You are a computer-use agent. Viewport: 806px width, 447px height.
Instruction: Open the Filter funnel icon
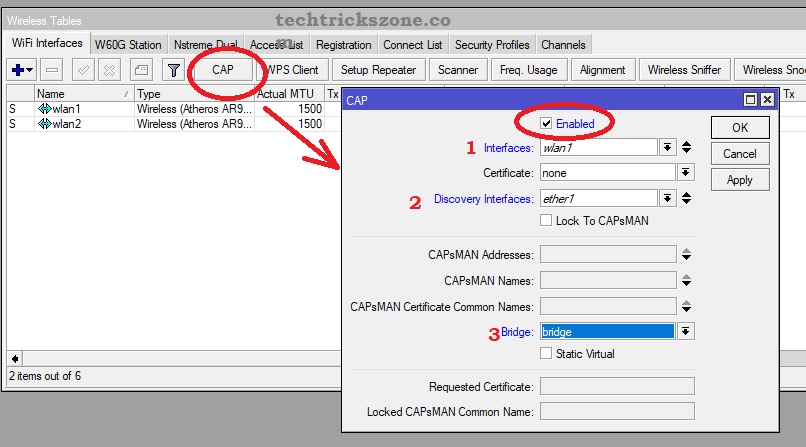click(x=173, y=70)
